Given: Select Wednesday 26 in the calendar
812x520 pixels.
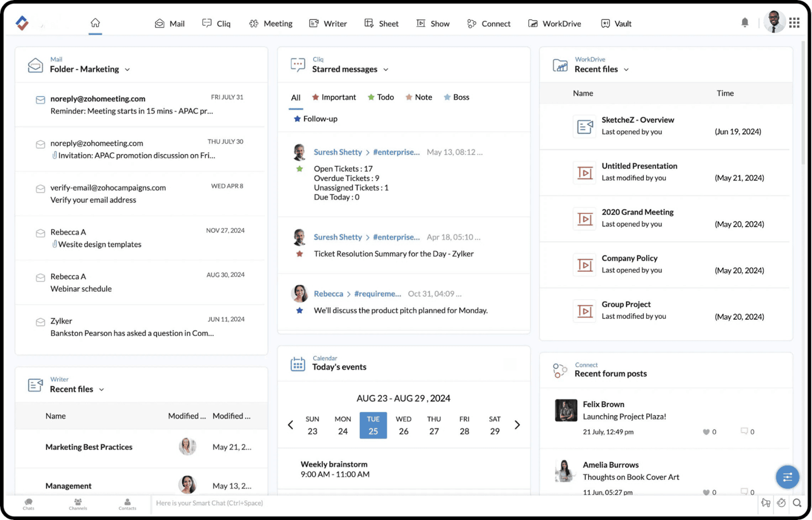Looking at the screenshot, I should pyautogui.click(x=403, y=425).
